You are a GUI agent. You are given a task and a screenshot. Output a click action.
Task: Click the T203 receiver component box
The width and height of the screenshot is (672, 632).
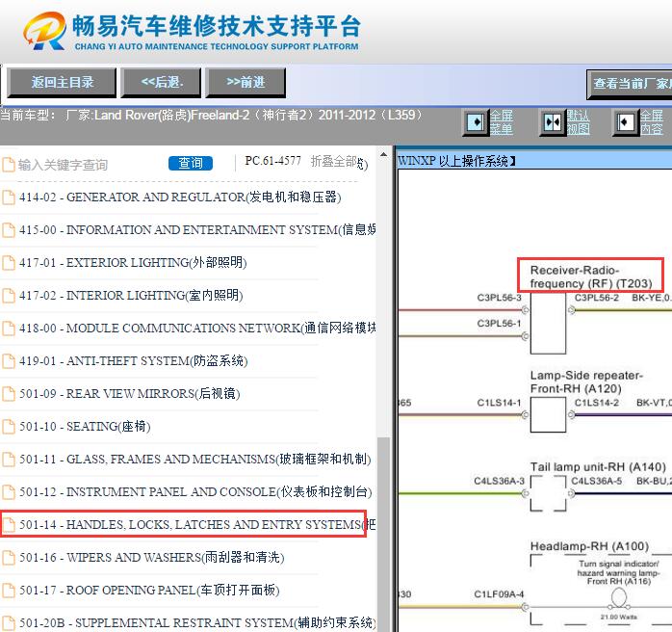(548, 323)
